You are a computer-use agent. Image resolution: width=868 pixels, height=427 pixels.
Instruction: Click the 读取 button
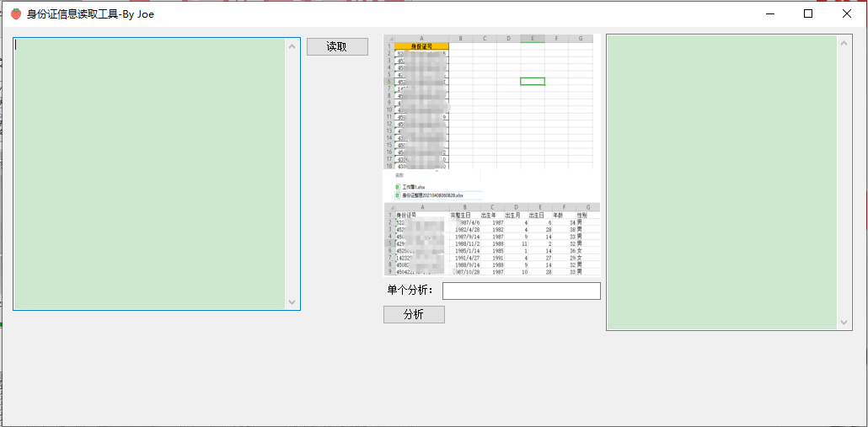point(337,47)
